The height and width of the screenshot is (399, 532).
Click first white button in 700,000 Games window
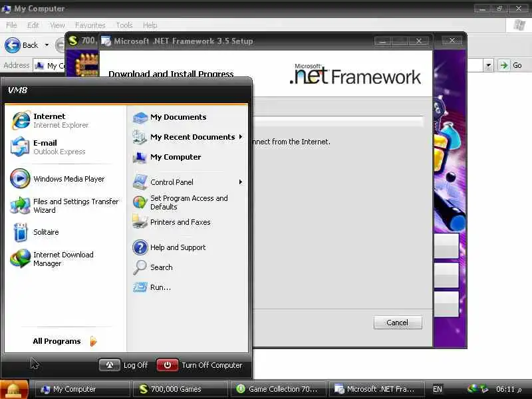tap(446, 246)
